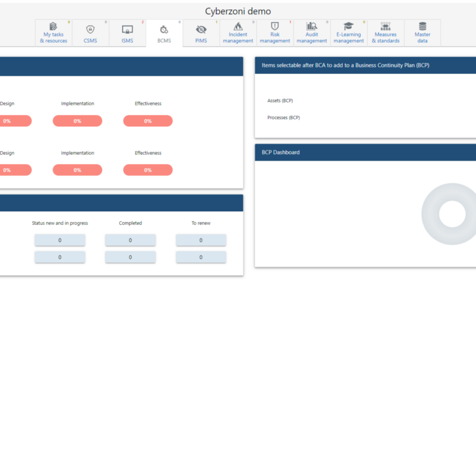Click the Measures & standards people icon
The height and width of the screenshot is (476, 476).
point(386,26)
